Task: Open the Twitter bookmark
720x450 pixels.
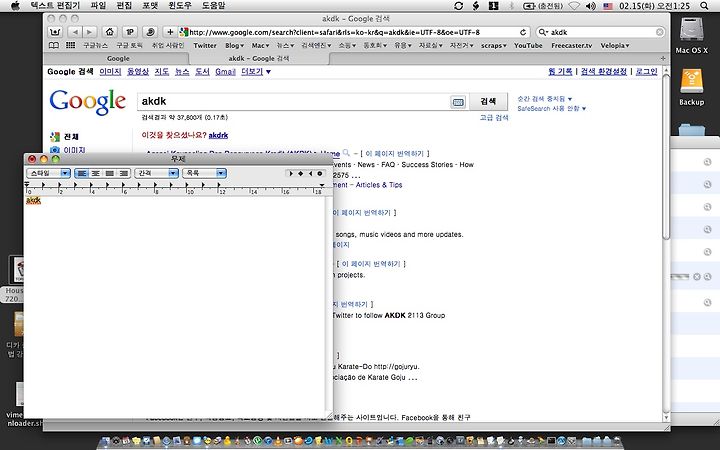Action: point(205,45)
